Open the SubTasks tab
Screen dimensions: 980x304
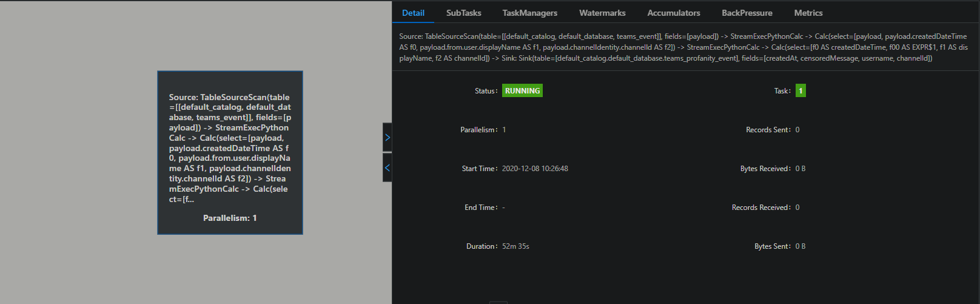point(463,13)
